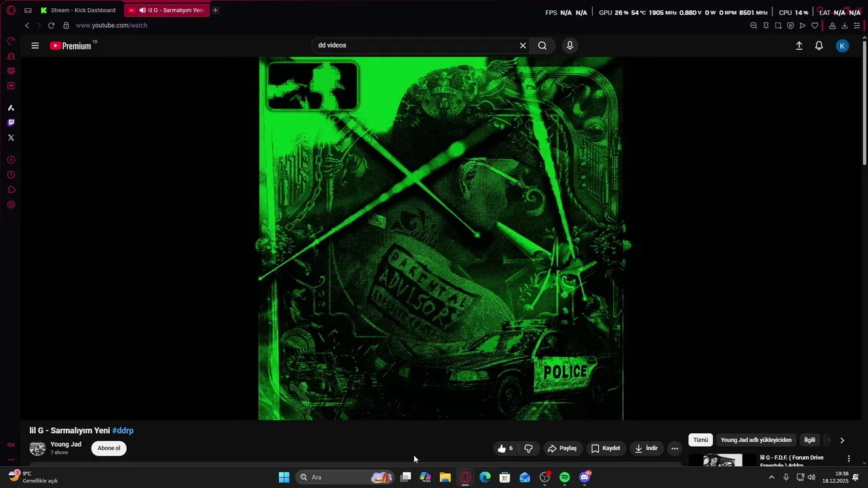The width and height of the screenshot is (868, 488).
Task: Switch to Stream - Kick Dashboard tab
Action: click(78, 10)
